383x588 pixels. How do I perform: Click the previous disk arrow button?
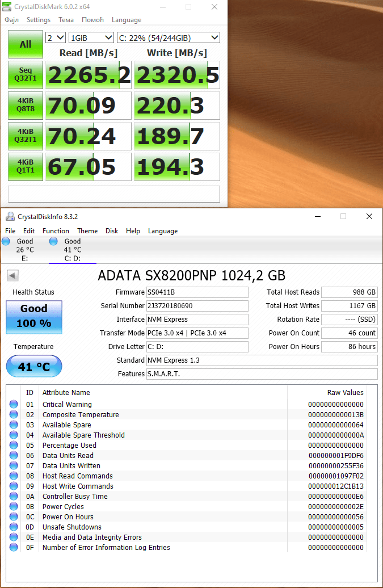(12, 276)
